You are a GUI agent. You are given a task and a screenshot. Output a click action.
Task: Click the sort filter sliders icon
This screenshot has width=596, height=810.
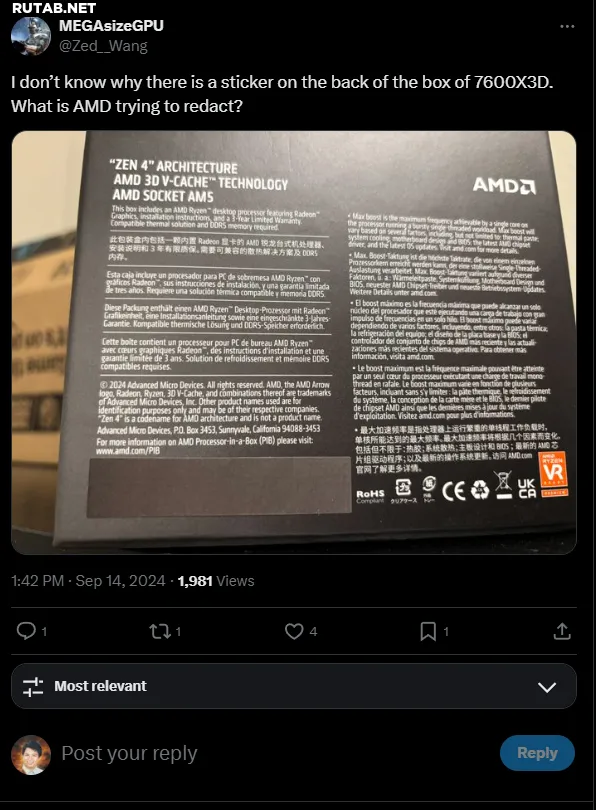[33, 687]
